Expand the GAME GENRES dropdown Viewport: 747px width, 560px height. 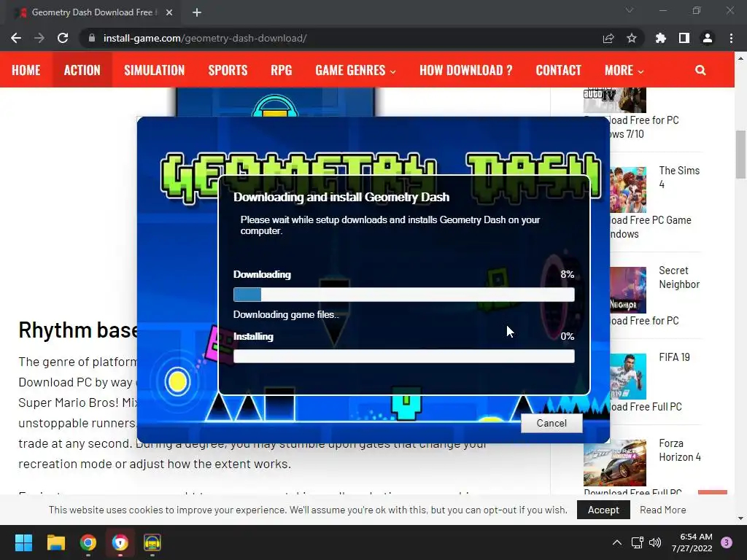[355, 70]
